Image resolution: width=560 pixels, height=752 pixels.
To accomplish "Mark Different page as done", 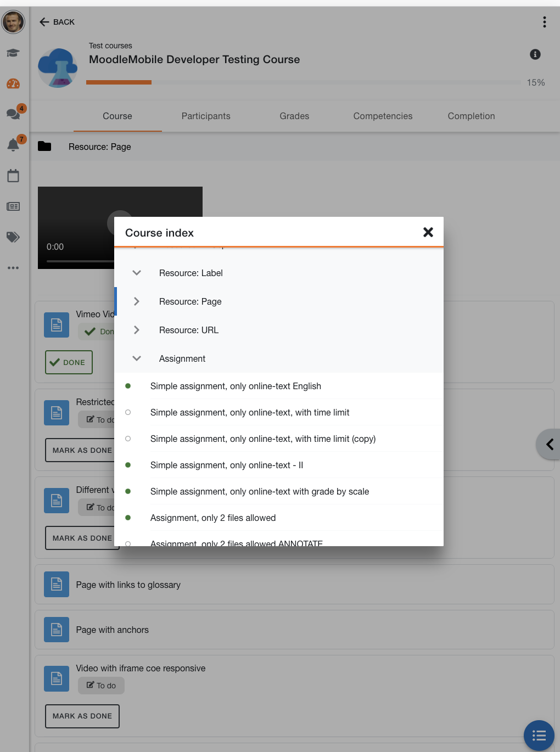I will pos(80,538).
